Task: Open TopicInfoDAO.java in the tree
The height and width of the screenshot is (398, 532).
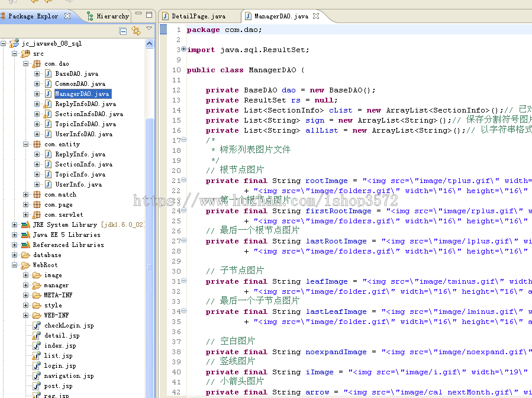Action: tap(85, 124)
